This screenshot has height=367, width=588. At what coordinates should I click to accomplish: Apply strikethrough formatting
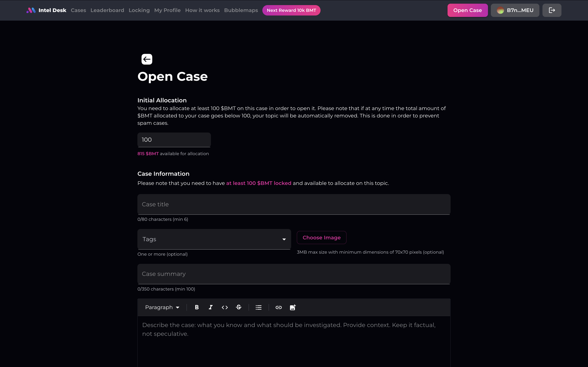coord(239,307)
